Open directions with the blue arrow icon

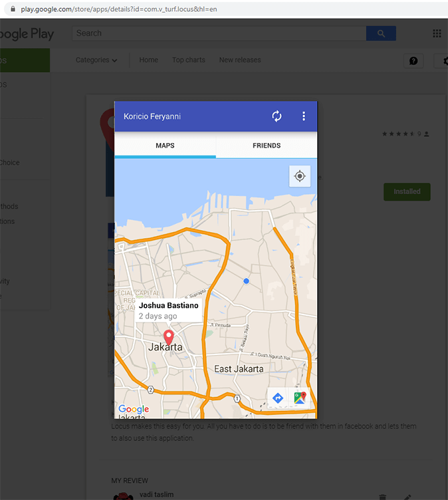pos(278,398)
